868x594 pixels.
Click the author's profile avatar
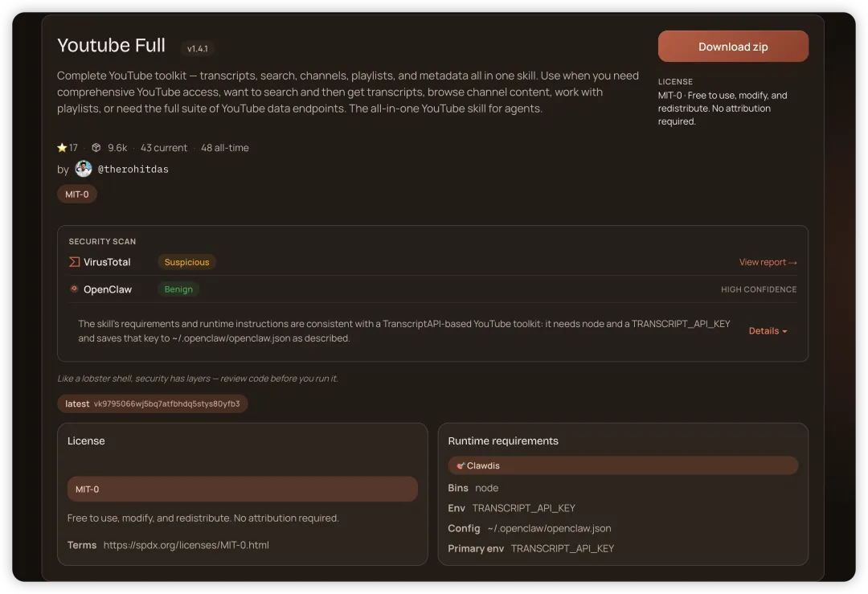pos(84,169)
